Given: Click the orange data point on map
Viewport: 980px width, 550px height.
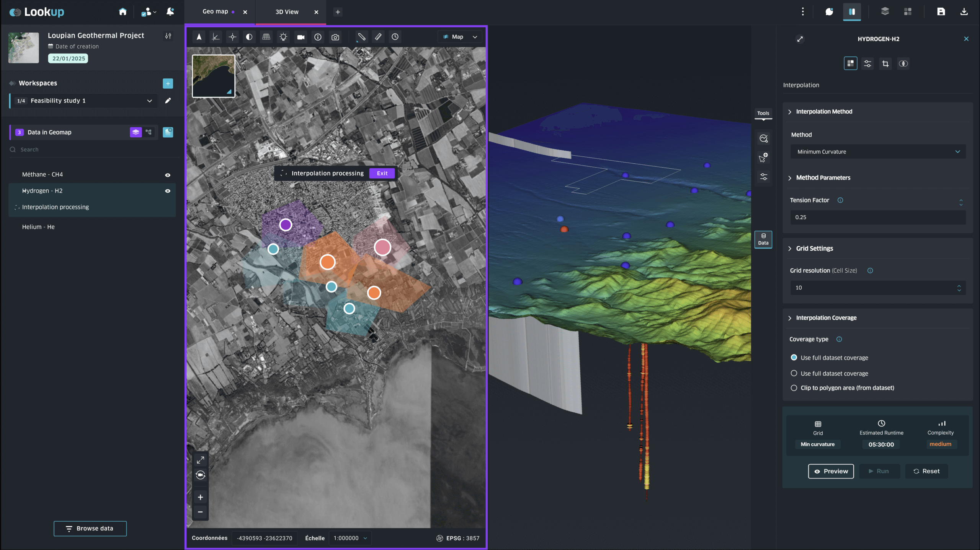Looking at the screenshot, I should coord(328,262).
